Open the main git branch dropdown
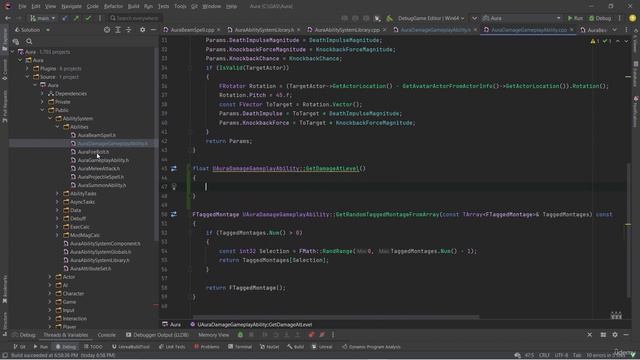The height and width of the screenshot is (360, 640). [x=42, y=18]
